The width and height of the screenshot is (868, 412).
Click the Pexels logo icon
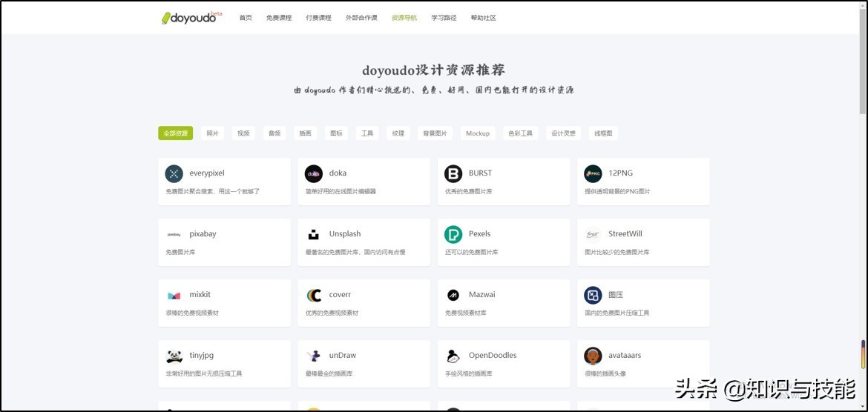[x=453, y=234]
